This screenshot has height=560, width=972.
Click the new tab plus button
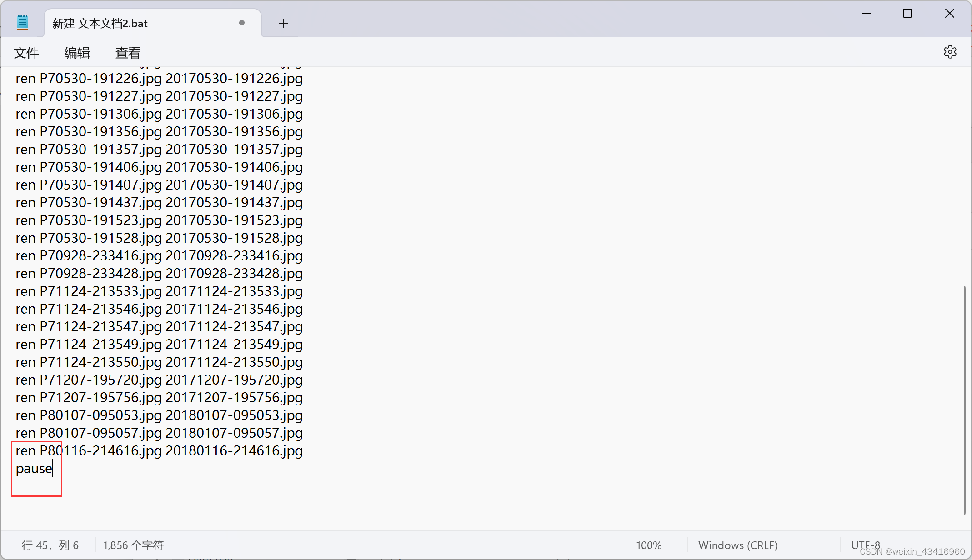click(283, 23)
